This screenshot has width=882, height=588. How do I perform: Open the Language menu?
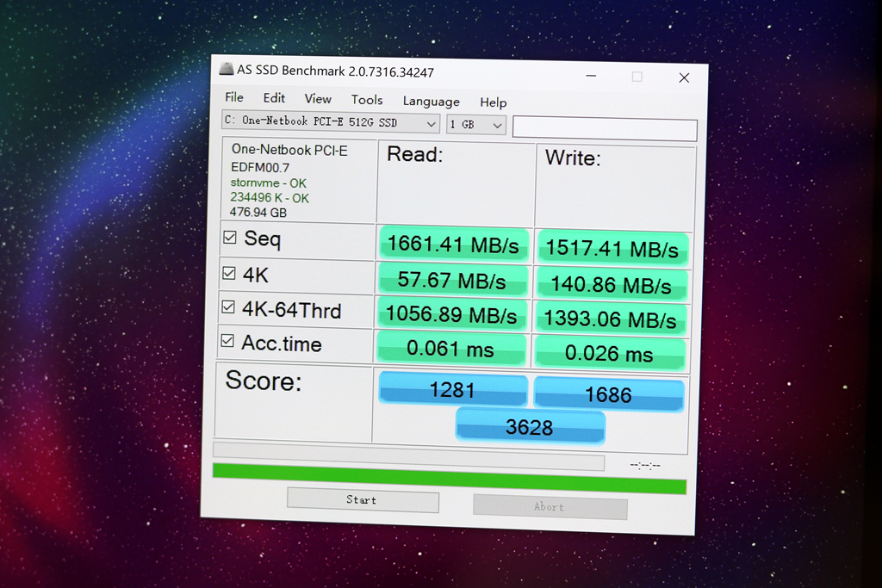pyautogui.click(x=431, y=102)
